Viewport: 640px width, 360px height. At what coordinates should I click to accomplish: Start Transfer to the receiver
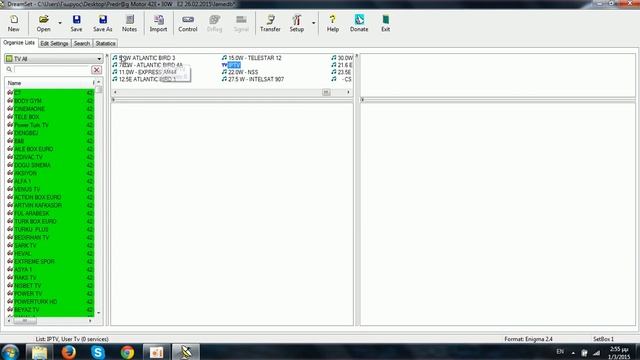(x=270, y=23)
